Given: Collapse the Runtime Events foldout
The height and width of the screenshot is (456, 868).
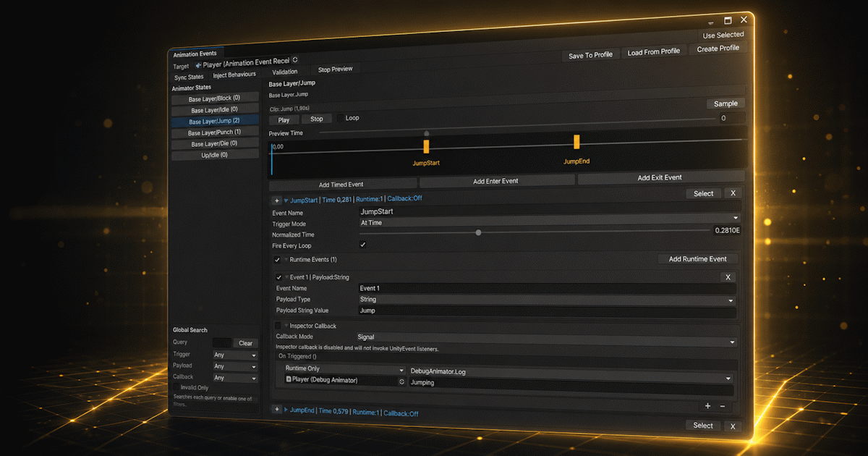Looking at the screenshot, I should coord(286,260).
